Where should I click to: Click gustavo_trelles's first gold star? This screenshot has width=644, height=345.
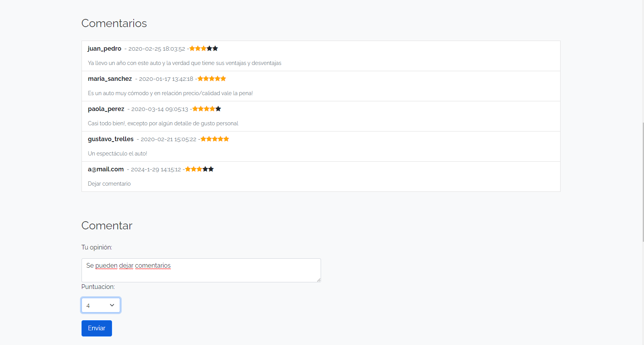point(203,139)
